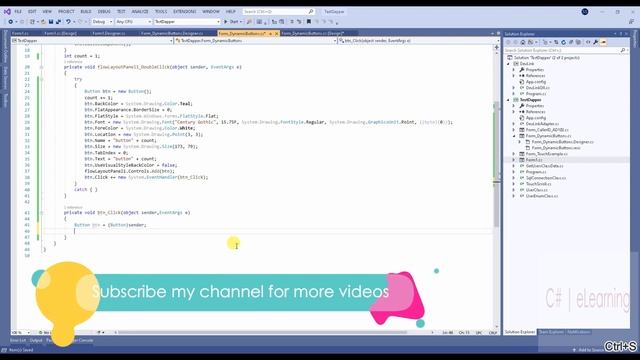The image size is (640, 360).
Task: Open the Debug configuration dropdown
Action: 102,22
